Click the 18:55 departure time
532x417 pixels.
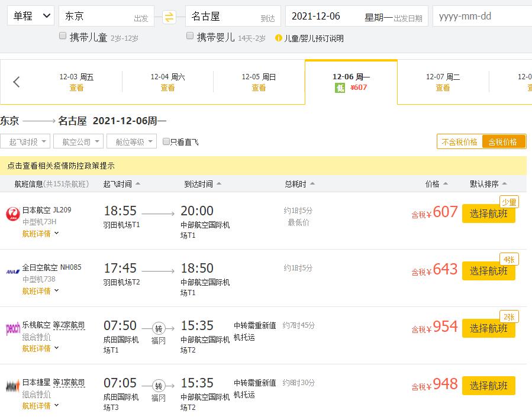point(120,211)
